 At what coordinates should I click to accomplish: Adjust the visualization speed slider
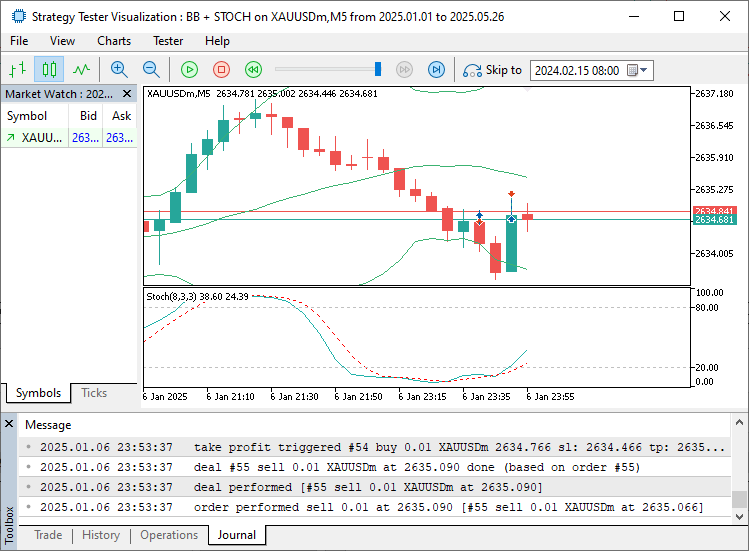[x=378, y=69]
